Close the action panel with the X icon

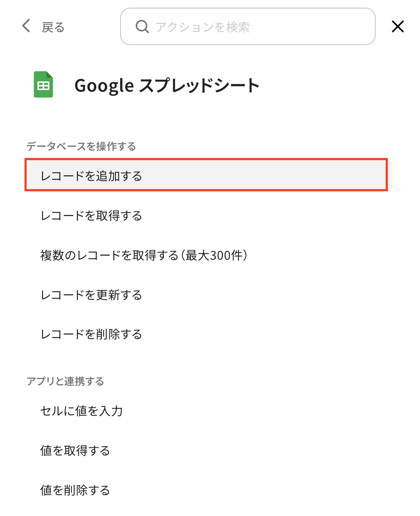point(397,27)
